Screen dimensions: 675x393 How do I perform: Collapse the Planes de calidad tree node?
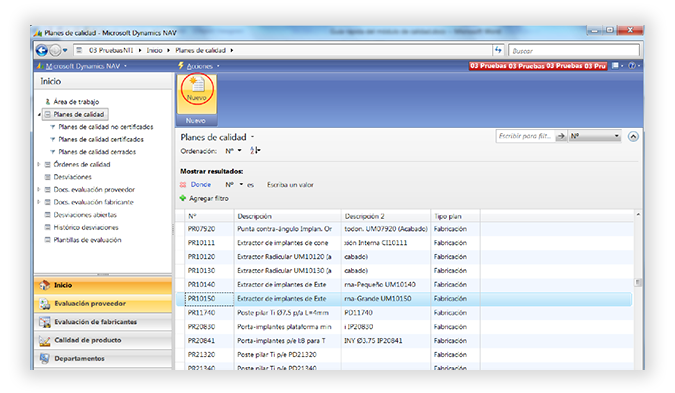pos(39,114)
